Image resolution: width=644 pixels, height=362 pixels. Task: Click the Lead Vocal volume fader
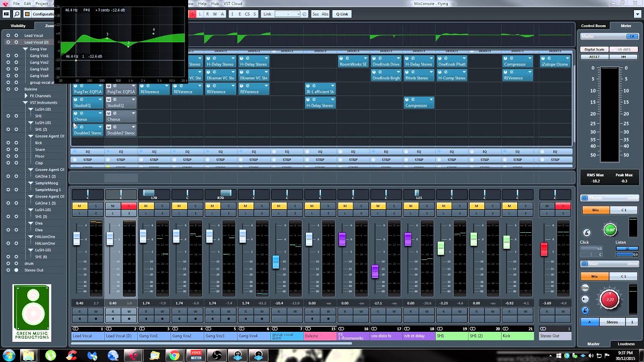(76, 238)
